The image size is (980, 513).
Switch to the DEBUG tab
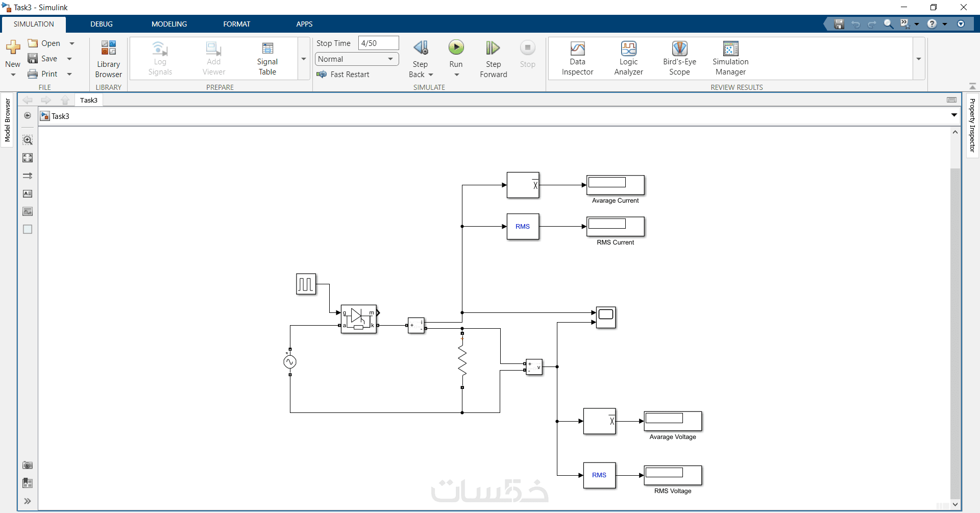pos(102,24)
